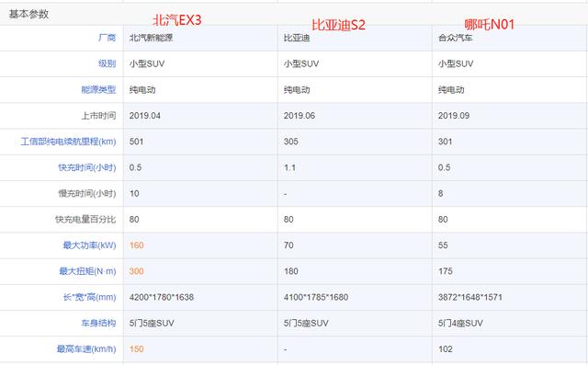This screenshot has height=365, width=588.
Task: Select highlighted top speed 150
Action: tap(137, 349)
